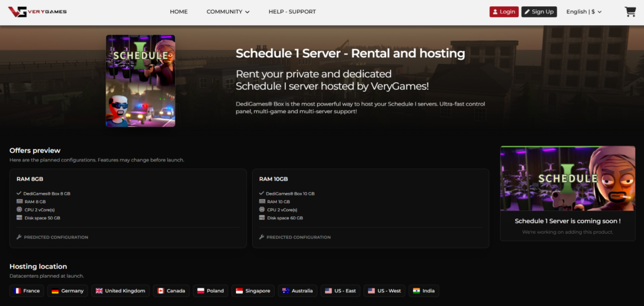The image size is (644, 306).
Task: Click the US - West flag icon
Action: pyautogui.click(x=371, y=291)
